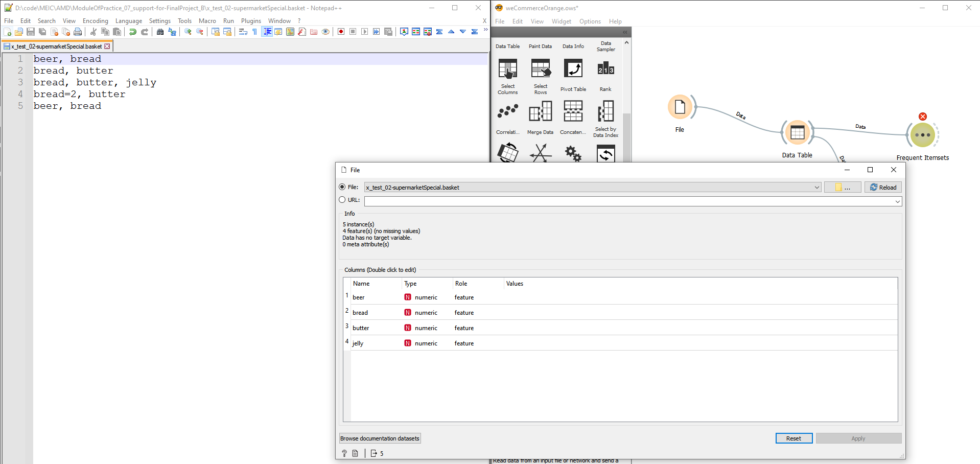Viewport: 980px width, 464px height.
Task: Click the Paint Data widget in toolbox
Action: click(541, 47)
